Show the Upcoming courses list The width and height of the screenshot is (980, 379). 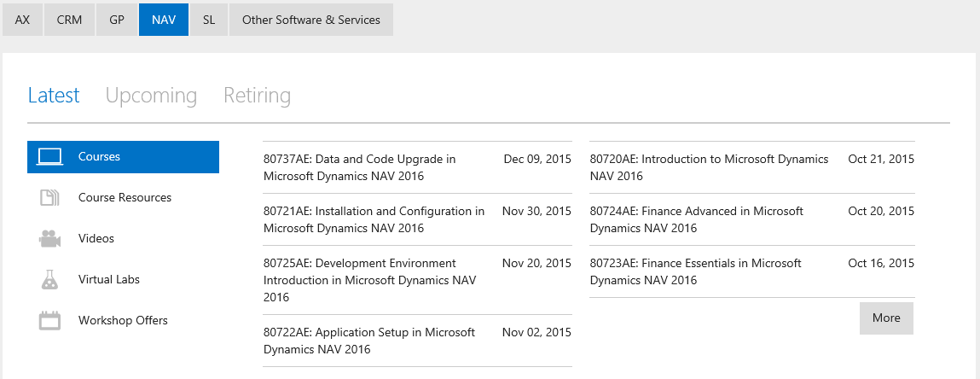pos(151,96)
